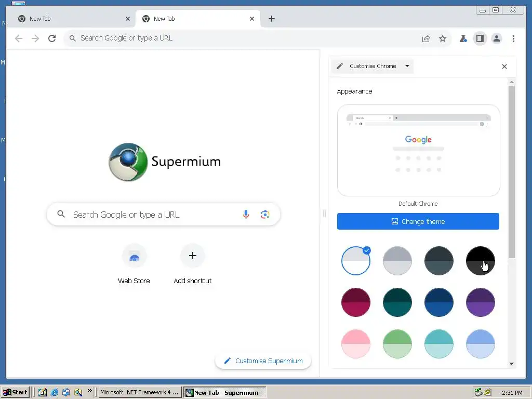The width and height of the screenshot is (532, 399).
Task: Toggle the side panel icon
Action: click(x=480, y=38)
